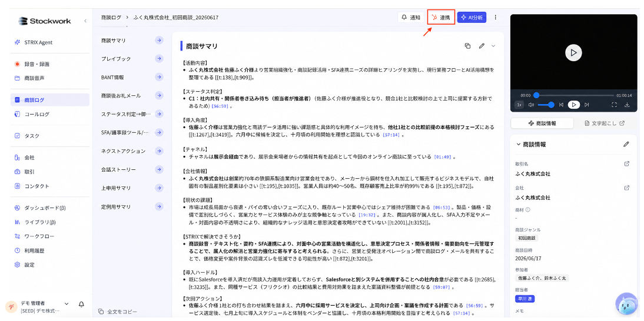The height and width of the screenshot is (321, 644).
Task: Go to プレイブック section arrow
Action: point(159,59)
